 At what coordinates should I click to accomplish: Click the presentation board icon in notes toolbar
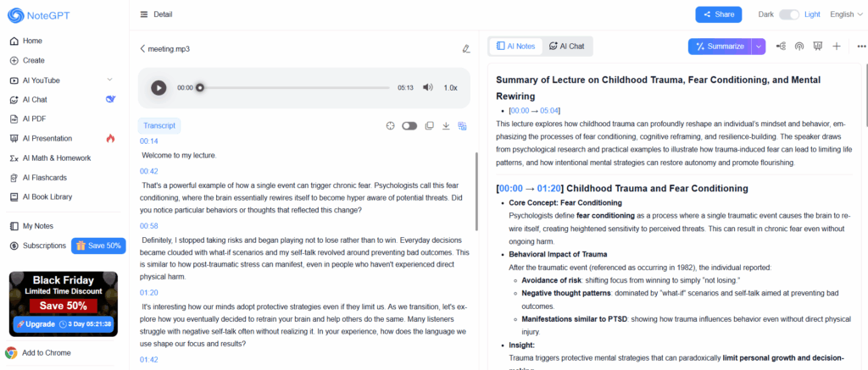817,47
